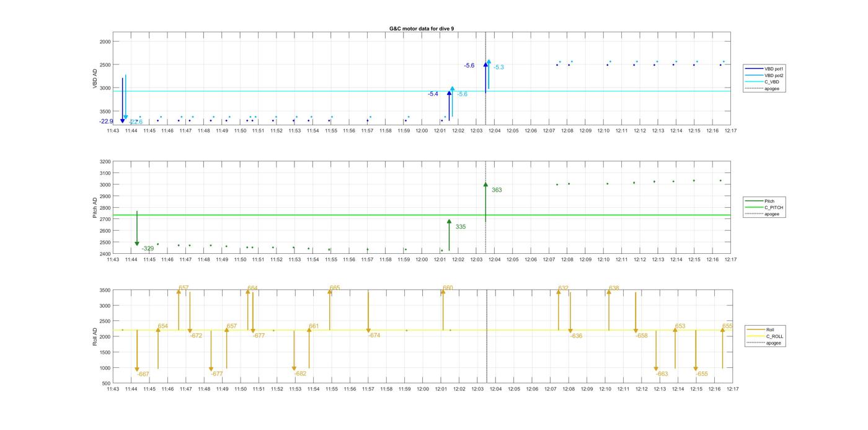
Task: Click the "-5.4" VBD data label
Action: click(x=433, y=94)
